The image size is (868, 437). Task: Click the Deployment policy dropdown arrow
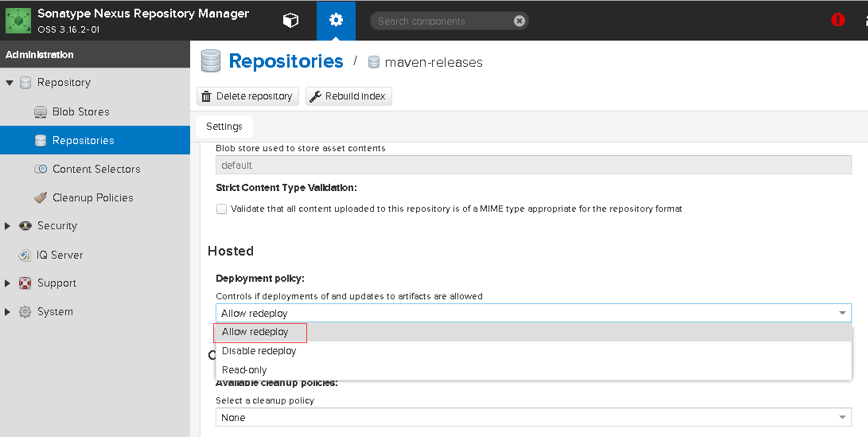[843, 313]
